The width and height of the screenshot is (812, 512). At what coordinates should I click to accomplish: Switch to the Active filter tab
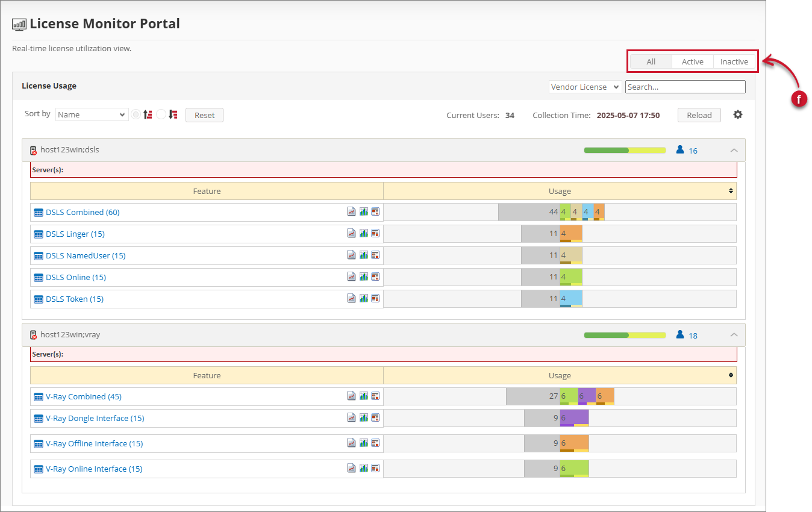[692, 61]
